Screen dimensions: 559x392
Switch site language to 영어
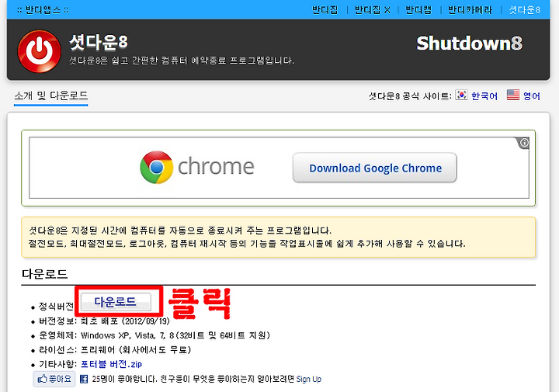click(532, 95)
